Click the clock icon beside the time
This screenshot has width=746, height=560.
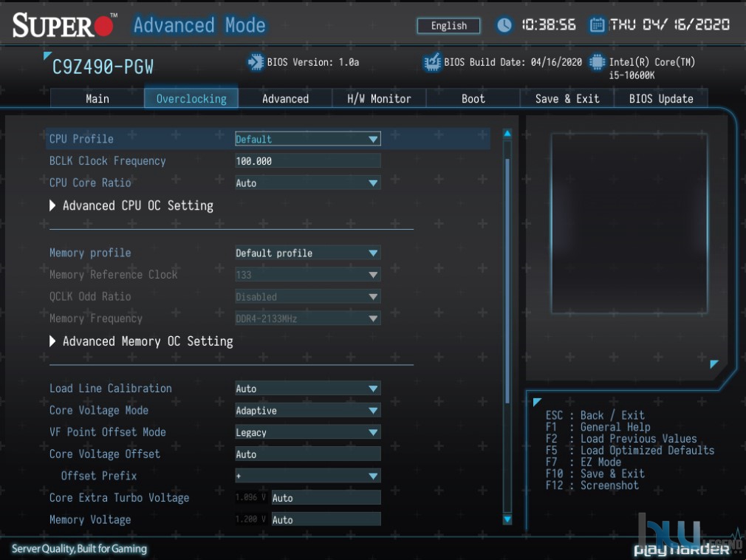(x=504, y=24)
